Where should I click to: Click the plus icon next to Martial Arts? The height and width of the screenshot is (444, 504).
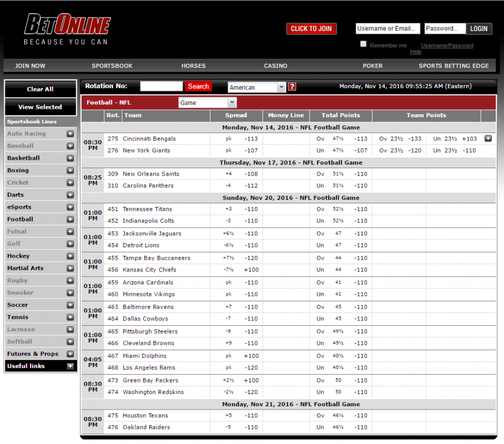(x=70, y=268)
